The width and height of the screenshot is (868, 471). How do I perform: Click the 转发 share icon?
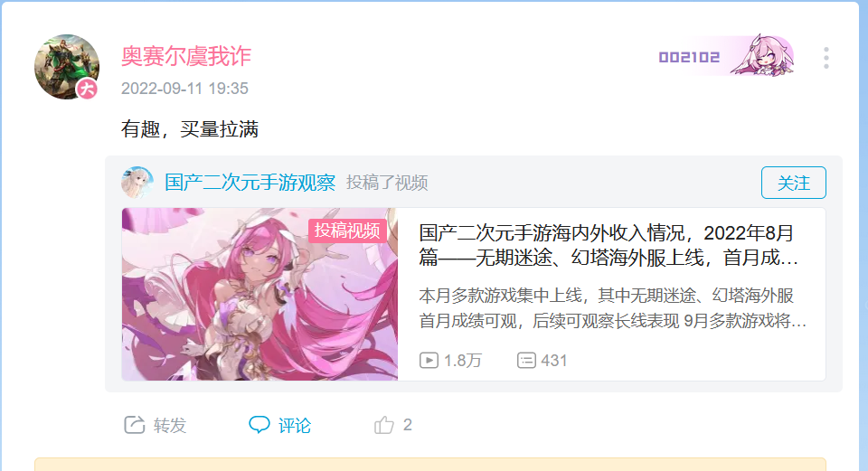(134, 425)
